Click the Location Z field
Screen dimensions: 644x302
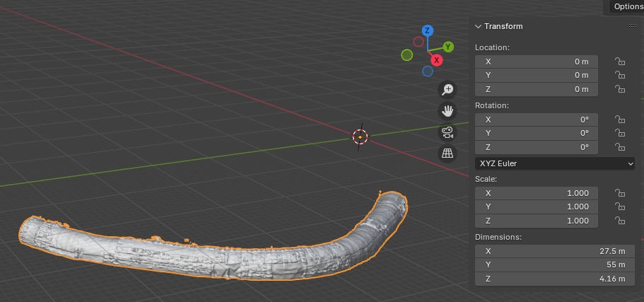(537, 89)
